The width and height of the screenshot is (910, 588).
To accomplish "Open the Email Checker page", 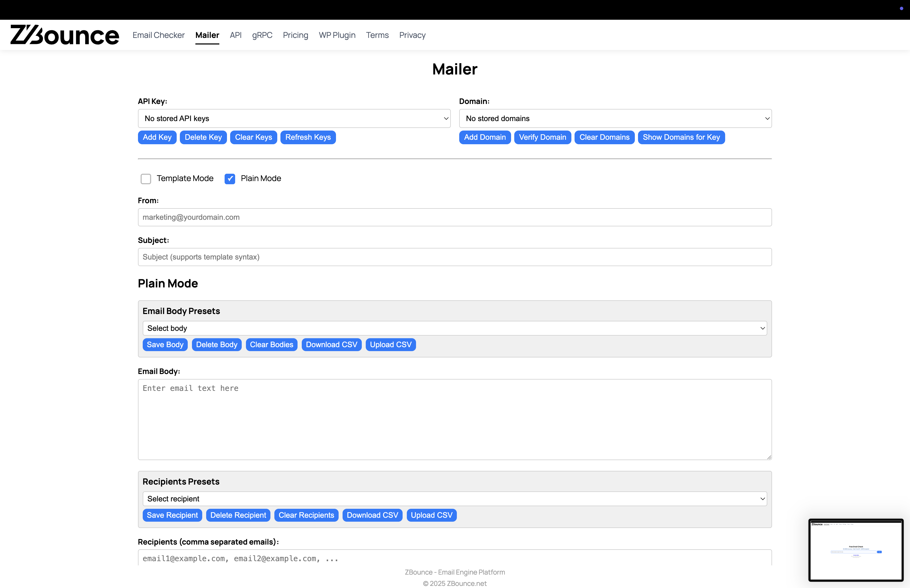I will coord(159,35).
